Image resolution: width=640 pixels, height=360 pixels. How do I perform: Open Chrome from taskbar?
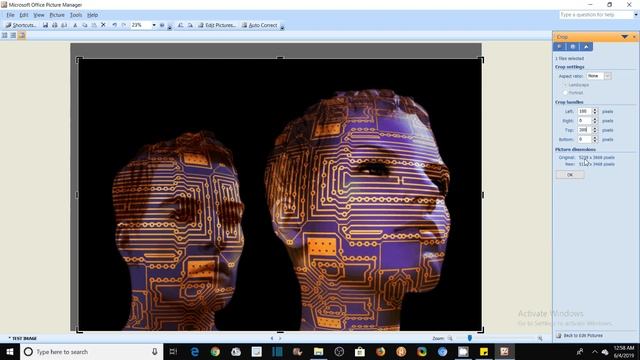pyautogui.click(x=215, y=352)
